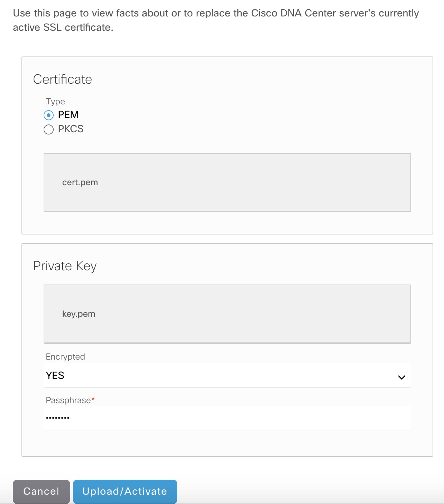Click the Cancel button

click(x=41, y=491)
